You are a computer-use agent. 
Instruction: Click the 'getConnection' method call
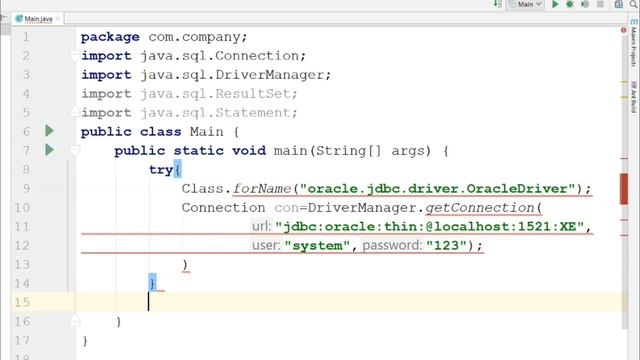tap(480, 208)
